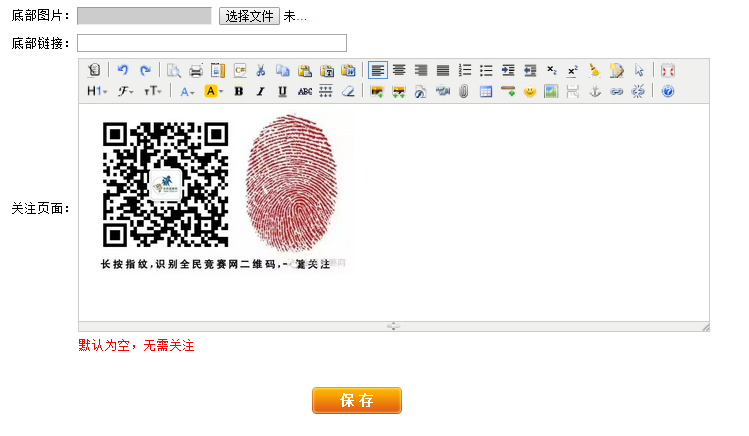Image resolution: width=749 pixels, height=436 pixels.
Task: Align text left
Action: 377,70
